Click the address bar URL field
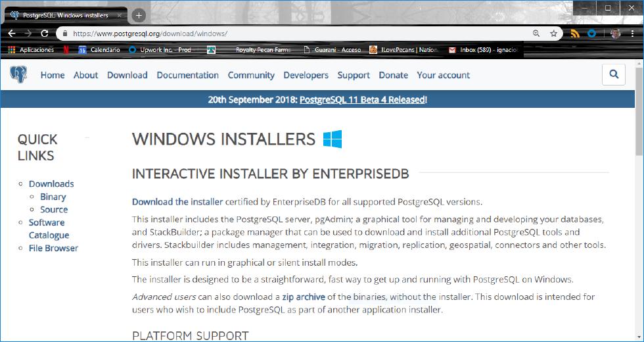This screenshot has height=342, width=644. point(296,34)
